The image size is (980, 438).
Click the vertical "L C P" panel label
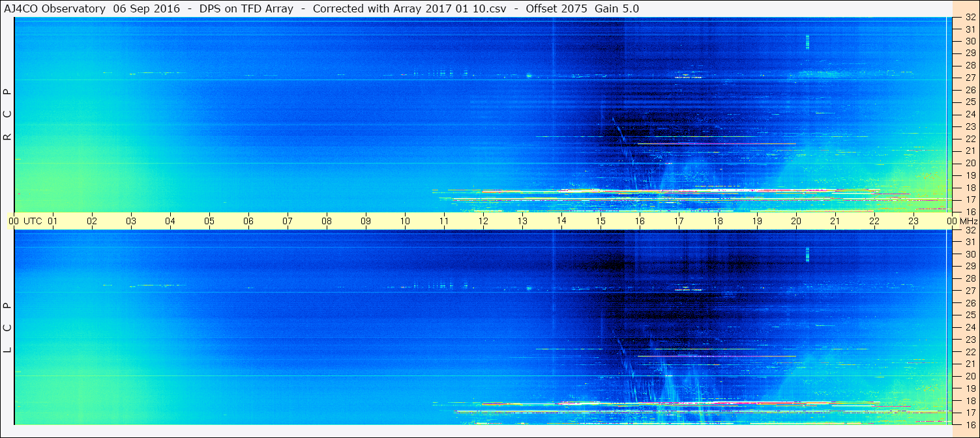[8, 327]
